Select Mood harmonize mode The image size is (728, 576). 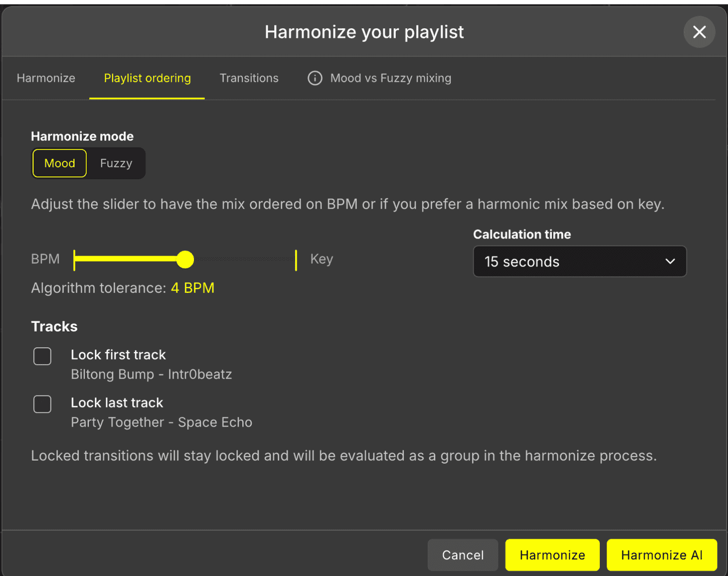click(59, 163)
